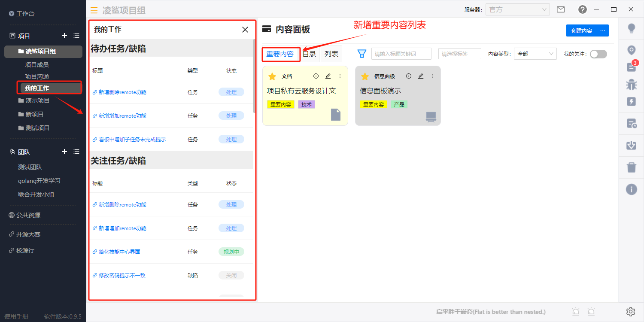Open the 看板中增加子任务未完成提示 task link
Screen dimensions: 644x322
click(x=132, y=139)
